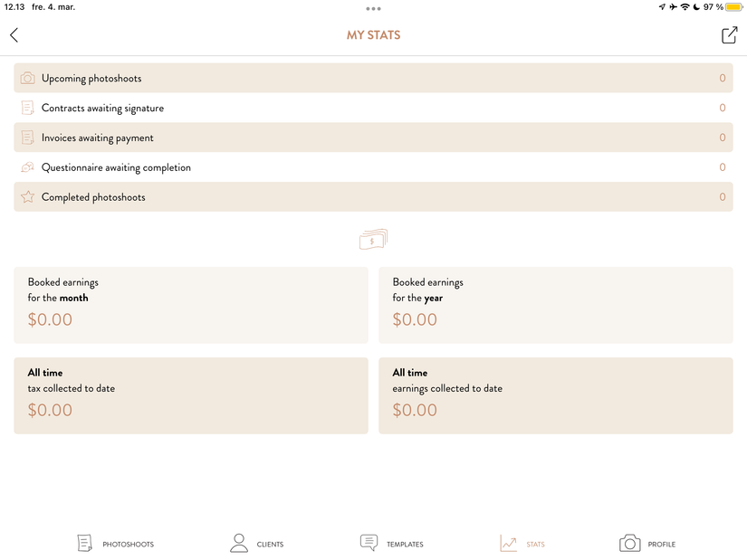This screenshot has width=747, height=560.
Task: Open Upcoming photoshoots row
Action: [373, 79]
